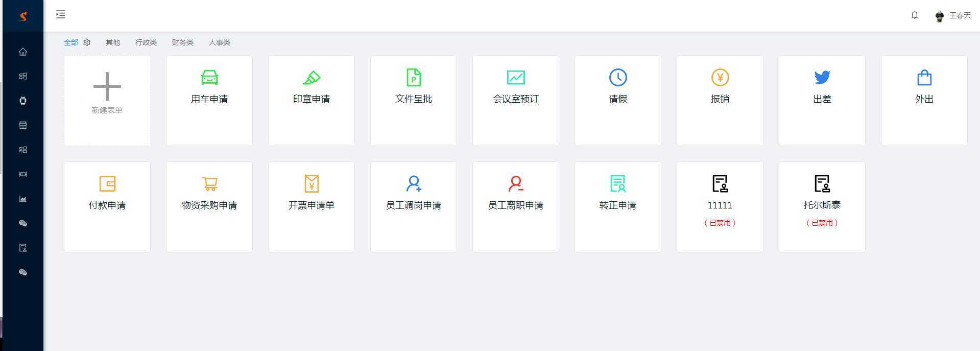Open the grid icon directly below home
The image size is (980, 351).
[23, 76]
